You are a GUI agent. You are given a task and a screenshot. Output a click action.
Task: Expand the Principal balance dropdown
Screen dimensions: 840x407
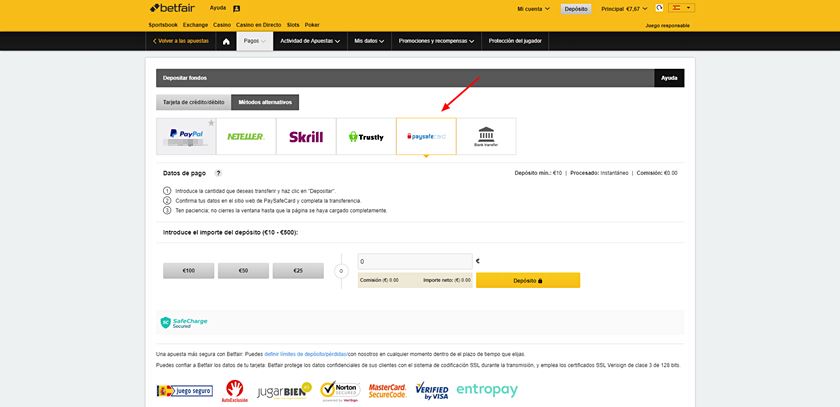624,9
